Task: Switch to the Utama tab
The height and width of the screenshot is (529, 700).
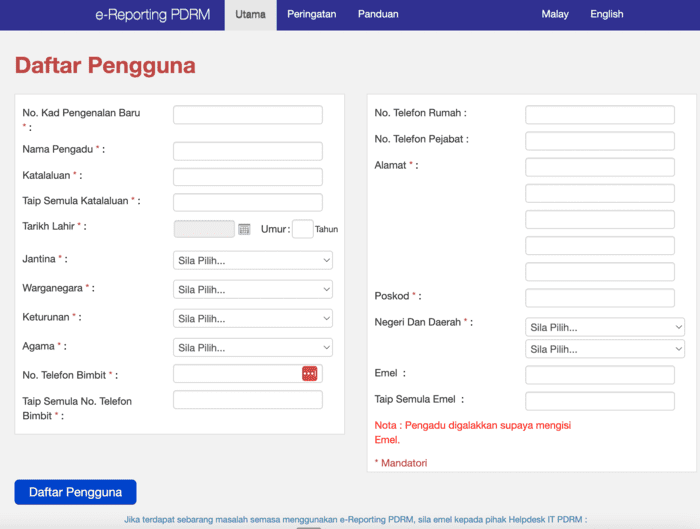Action: click(250, 14)
